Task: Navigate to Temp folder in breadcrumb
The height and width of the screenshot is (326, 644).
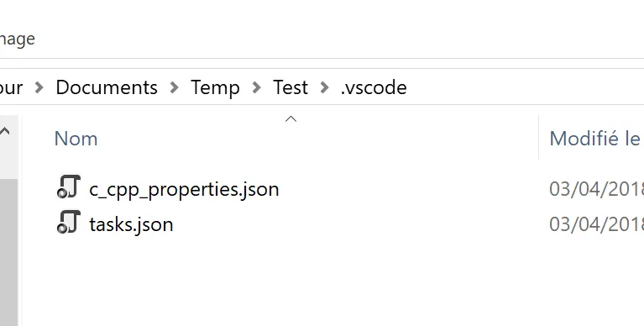Action: pos(215,87)
